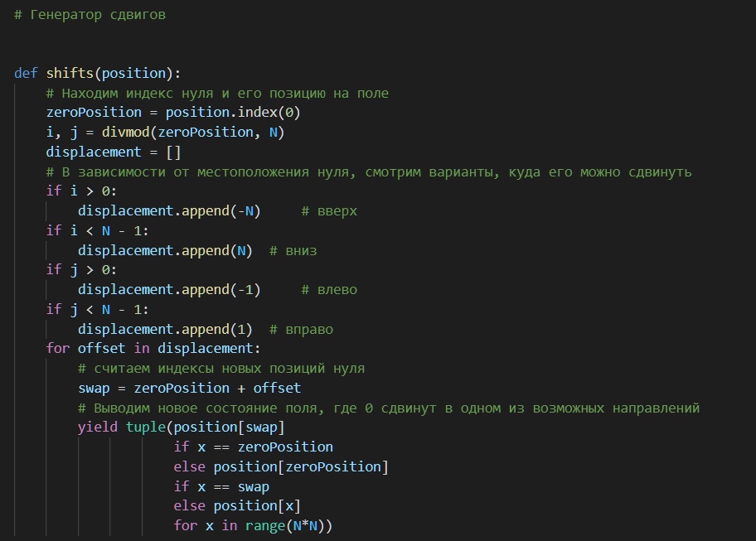Click the 'divmod' call on the i, j line

pos(125,132)
